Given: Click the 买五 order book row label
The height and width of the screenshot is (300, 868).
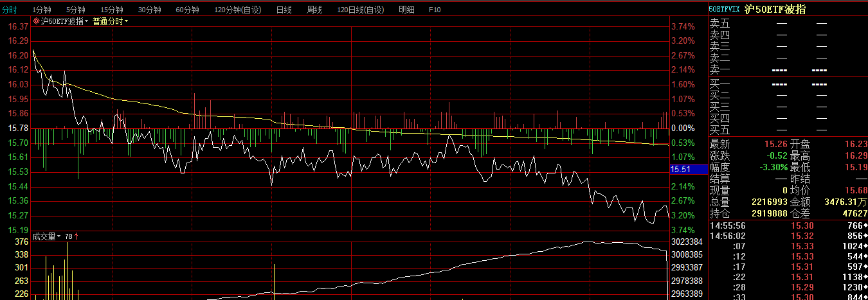Looking at the screenshot, I should click(x=720, y=130).
